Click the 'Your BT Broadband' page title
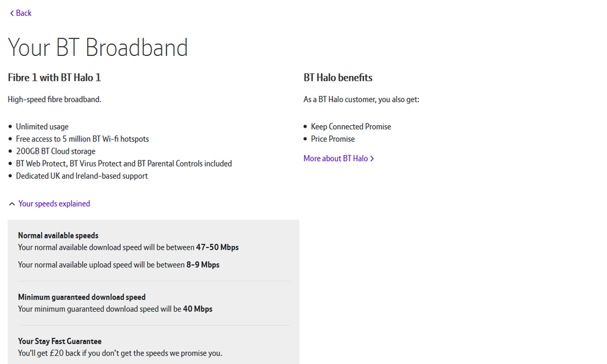Viewport: 607px width, 364px height. (98, 47)
